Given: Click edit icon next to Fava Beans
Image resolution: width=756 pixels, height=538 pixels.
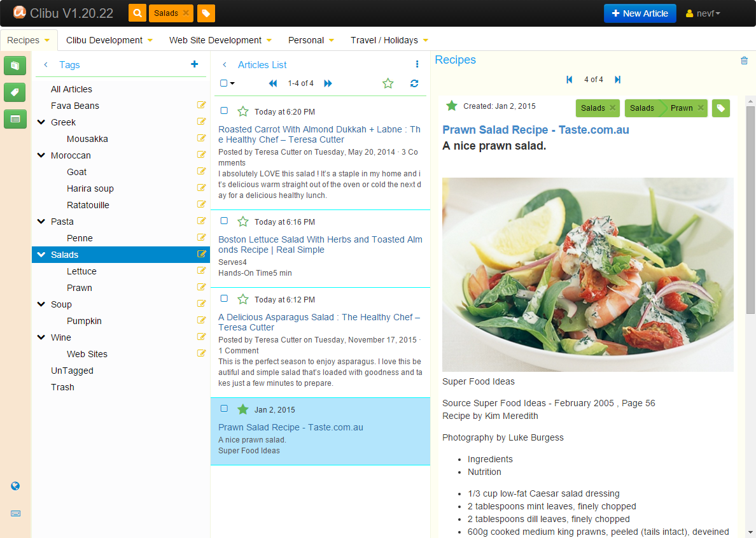Looking at the screenshot, I should [x=202, y=105].
